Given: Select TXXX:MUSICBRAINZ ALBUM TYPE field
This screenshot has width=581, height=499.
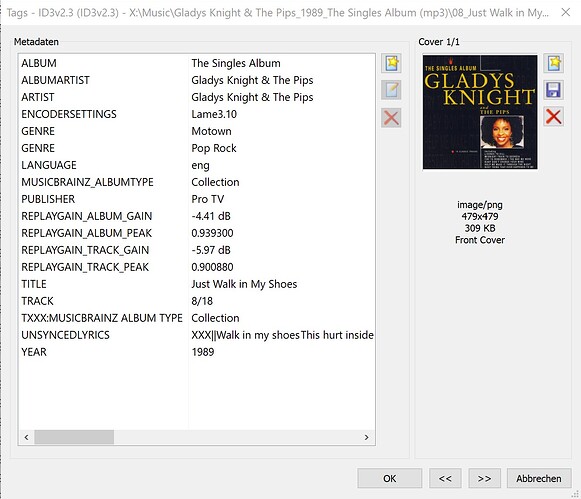Looking at the screenshot, I should [102, 318].
